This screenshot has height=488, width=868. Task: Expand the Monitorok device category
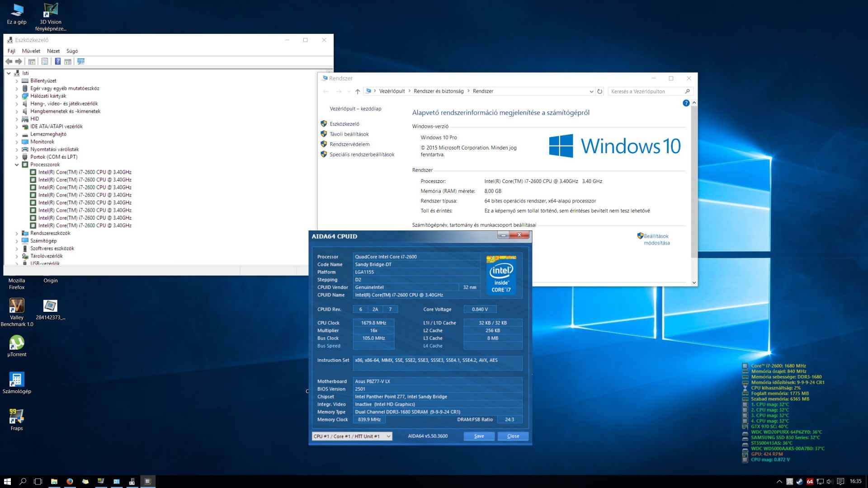pos(17,142)
